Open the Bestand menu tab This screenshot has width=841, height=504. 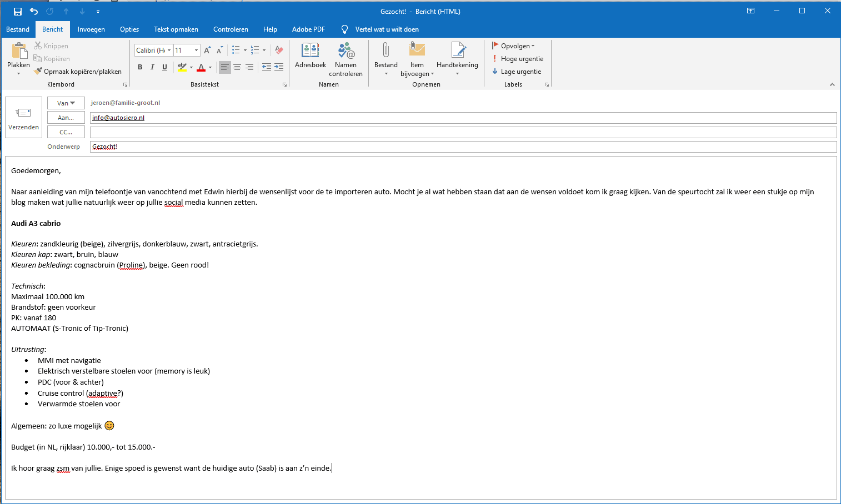tap(18, 29)
